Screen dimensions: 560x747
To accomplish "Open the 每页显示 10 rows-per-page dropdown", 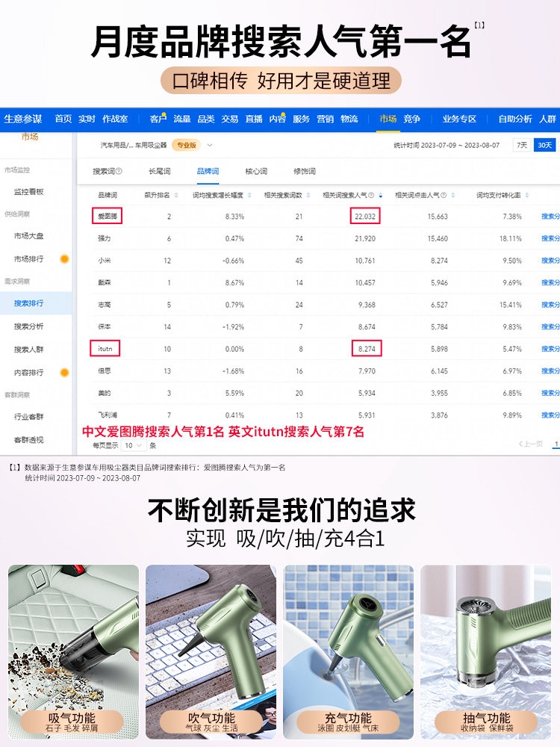I will coord(134,445).
